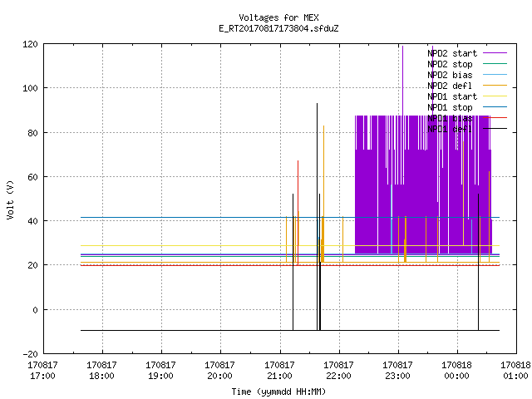Click the y-axis tick value 60
The width and height of the screenshot is (532, 399).
coord(32,177)
